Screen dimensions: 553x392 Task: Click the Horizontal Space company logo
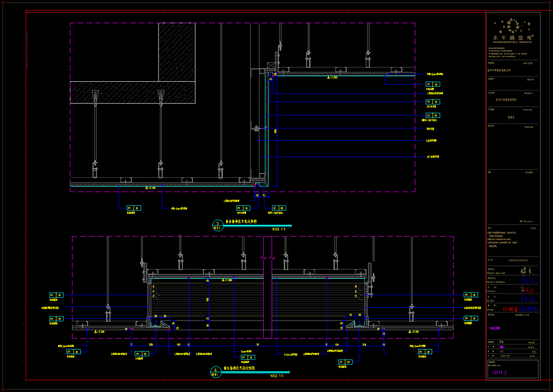tap(513, 31)
